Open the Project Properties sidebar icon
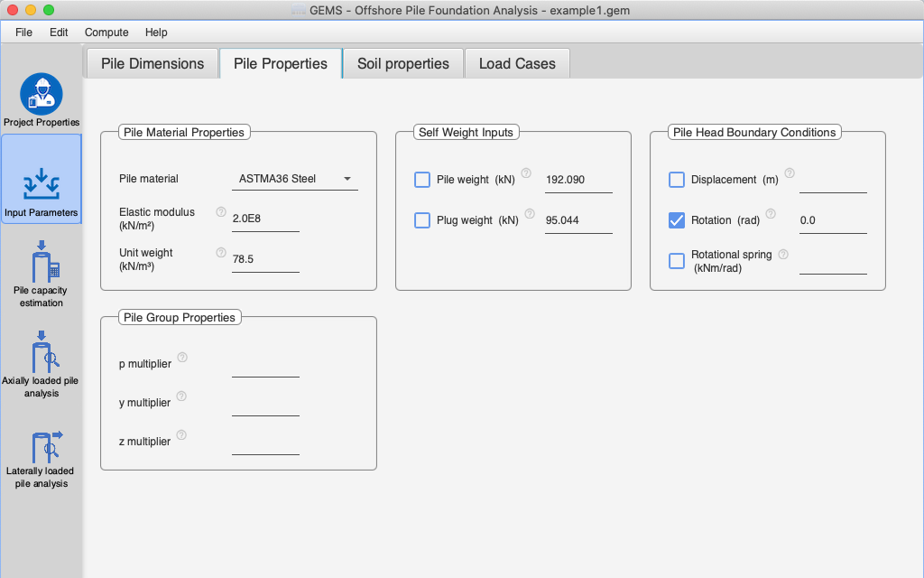 [x=42, y=95]
